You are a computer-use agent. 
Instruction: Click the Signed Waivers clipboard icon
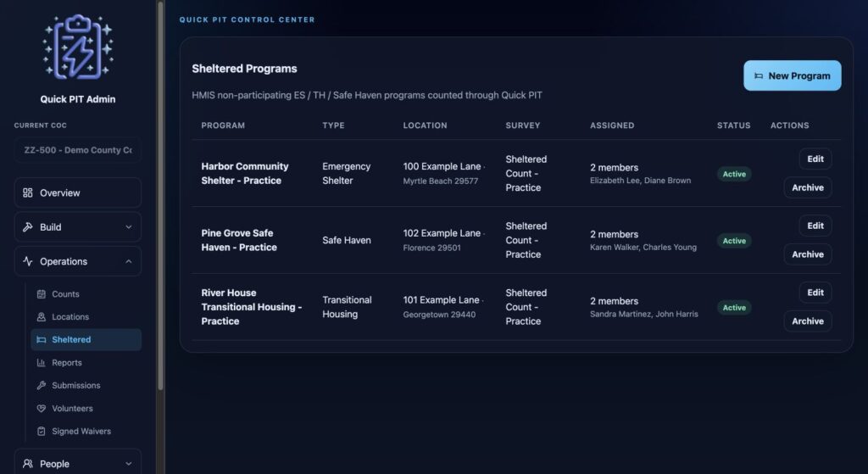[x=41, y=431]
